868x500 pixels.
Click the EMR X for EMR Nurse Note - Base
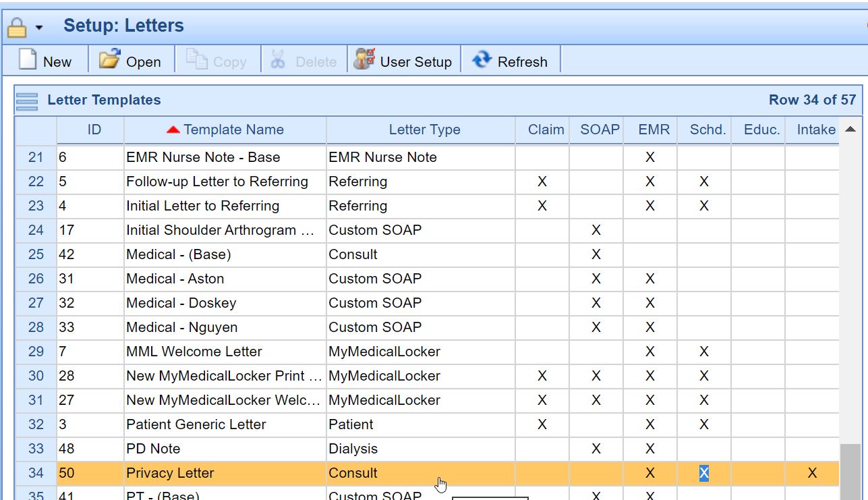coord(650,157)
